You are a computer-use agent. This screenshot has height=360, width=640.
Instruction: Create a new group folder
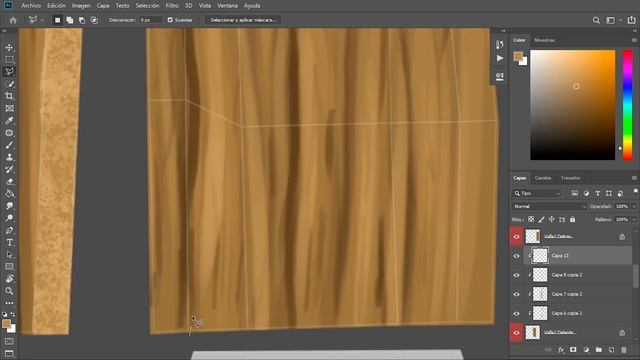point(598,350)
